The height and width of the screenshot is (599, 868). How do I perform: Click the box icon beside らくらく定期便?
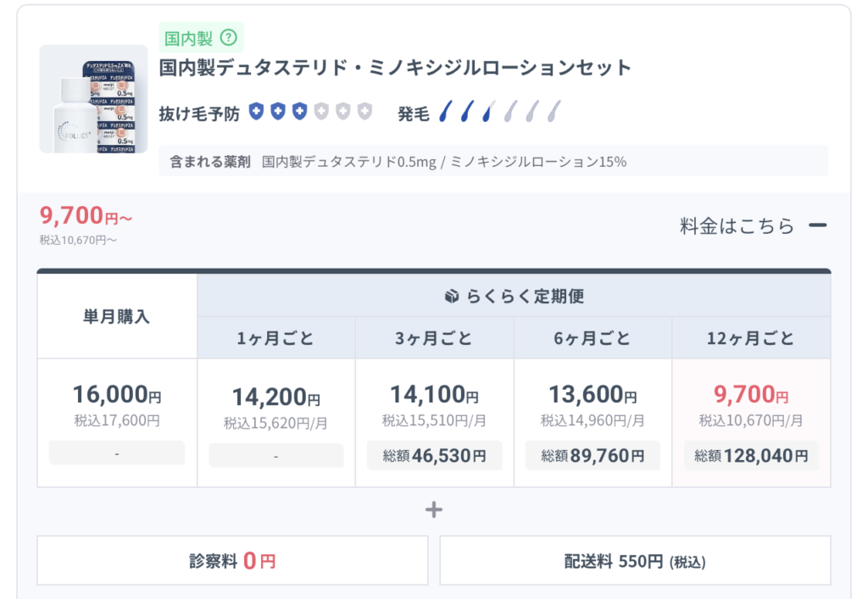coord(452,297)
